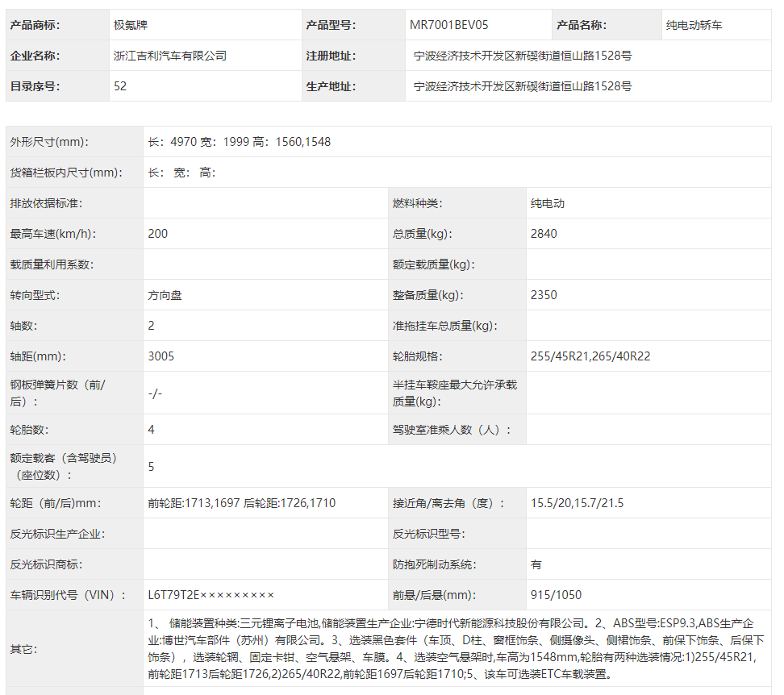
Task: Select the brand value 极氪牌
Action: pyautogui.click(x=131, y=25)
